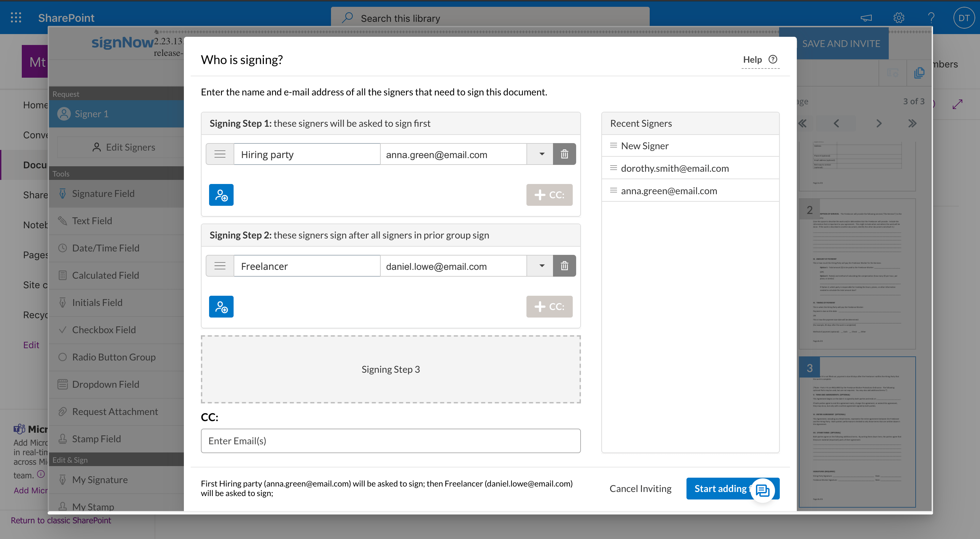
Task: Select the Text Field tool
Action: (x=92, y=220)
